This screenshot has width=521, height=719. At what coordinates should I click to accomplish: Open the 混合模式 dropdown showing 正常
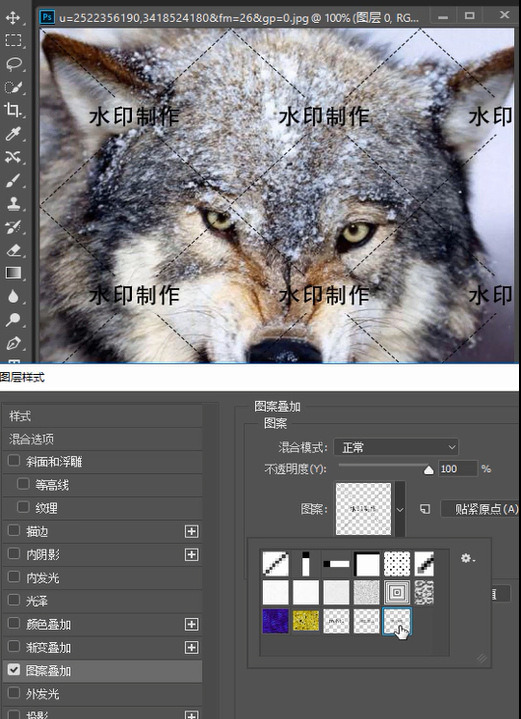coord(396,447)
